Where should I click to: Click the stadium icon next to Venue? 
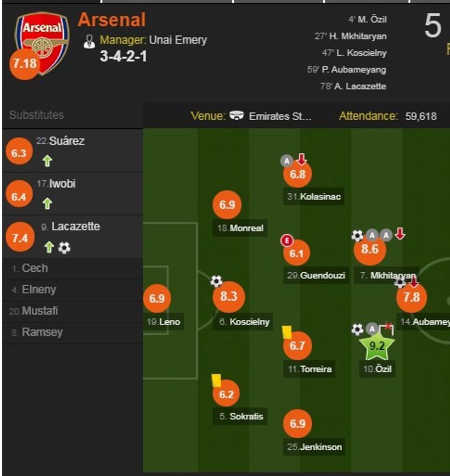pyautogui.click(x=237, y=116)
